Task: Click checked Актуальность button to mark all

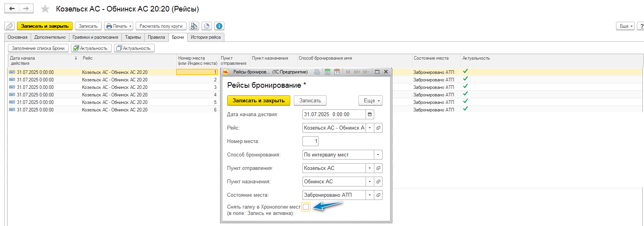Action: coord(90,48)
